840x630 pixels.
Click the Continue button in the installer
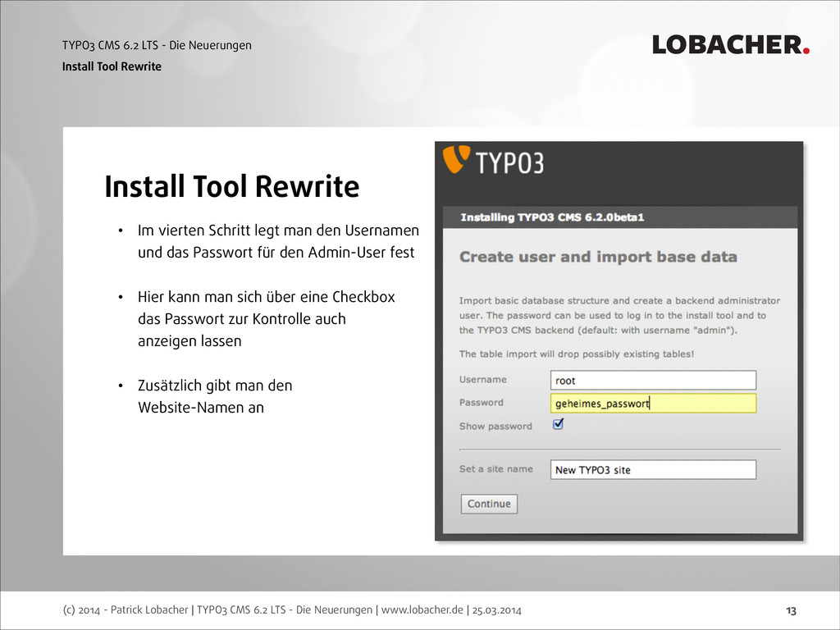point(489,504)
